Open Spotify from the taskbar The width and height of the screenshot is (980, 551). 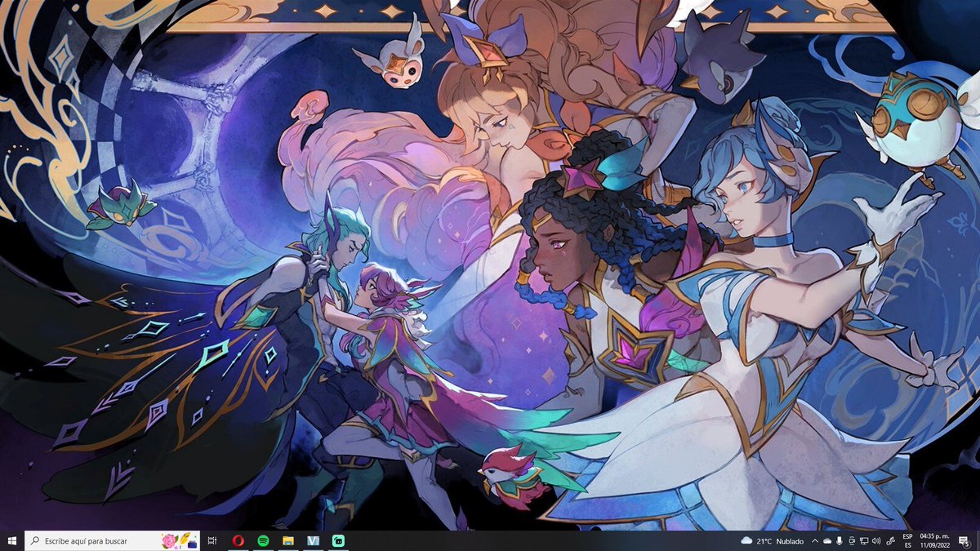(263, 540)
